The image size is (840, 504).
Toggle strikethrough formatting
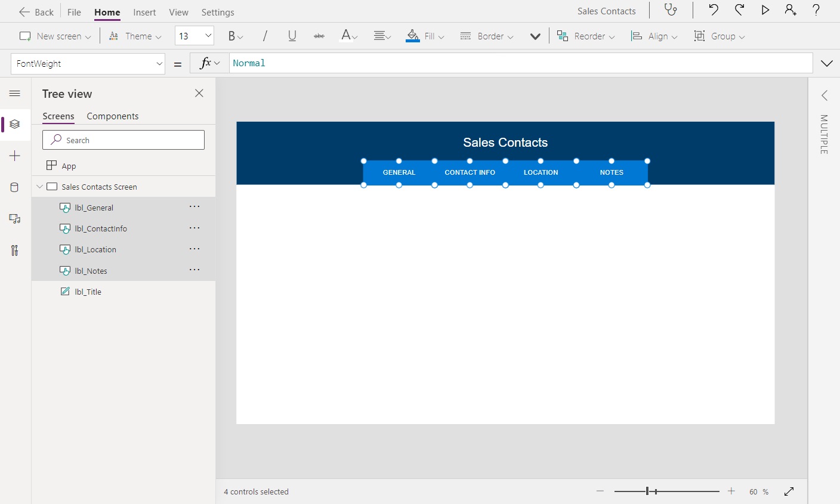[x=319, y=36]
